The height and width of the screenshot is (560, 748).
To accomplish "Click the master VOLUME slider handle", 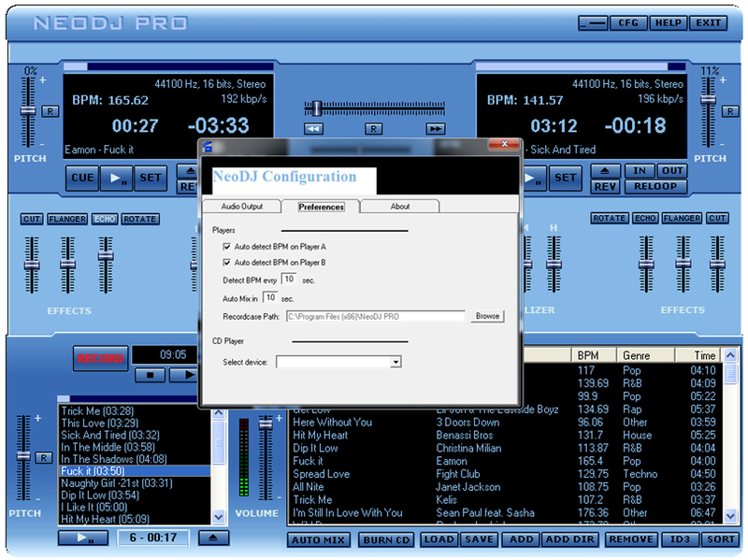I will click(266, 424).
